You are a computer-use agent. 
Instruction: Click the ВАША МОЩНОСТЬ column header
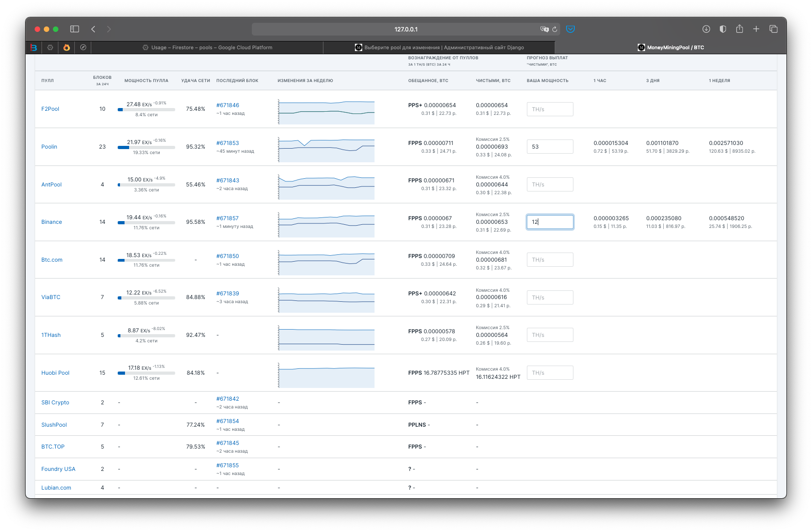coord(548,81)
